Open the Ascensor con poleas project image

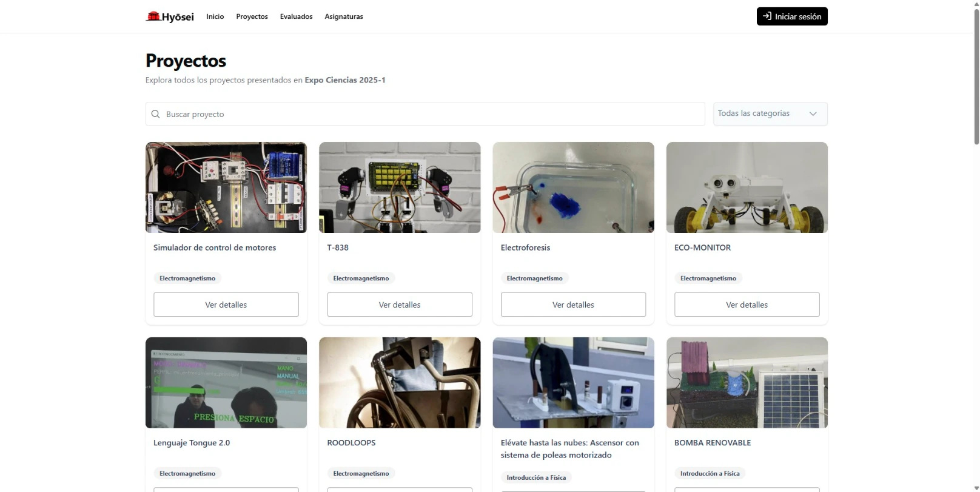pyautogui.click(x=573, y=383)
